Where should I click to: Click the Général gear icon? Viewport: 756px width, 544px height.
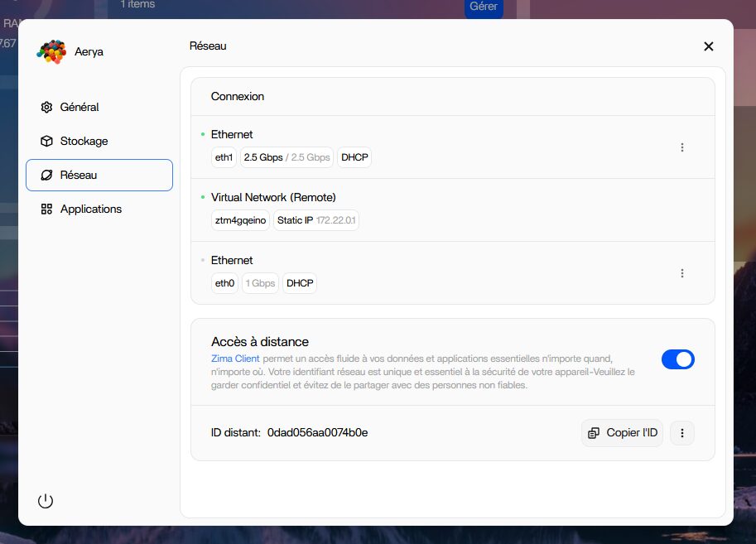click(x=47, y=108)
